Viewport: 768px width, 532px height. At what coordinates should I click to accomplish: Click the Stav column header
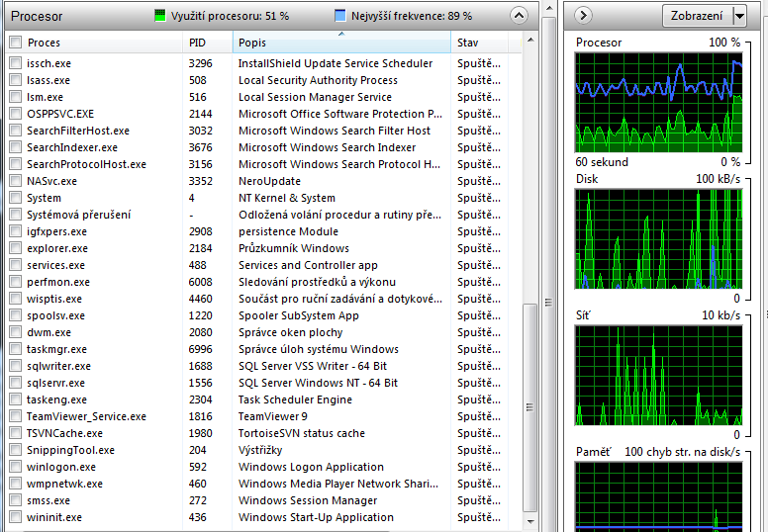[468, 43]
